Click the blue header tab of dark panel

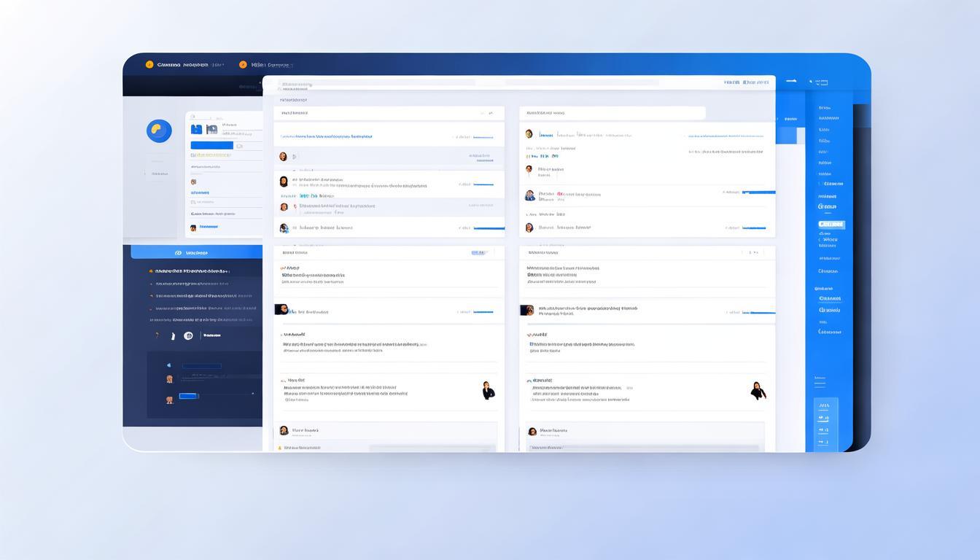tap(196, 252)
